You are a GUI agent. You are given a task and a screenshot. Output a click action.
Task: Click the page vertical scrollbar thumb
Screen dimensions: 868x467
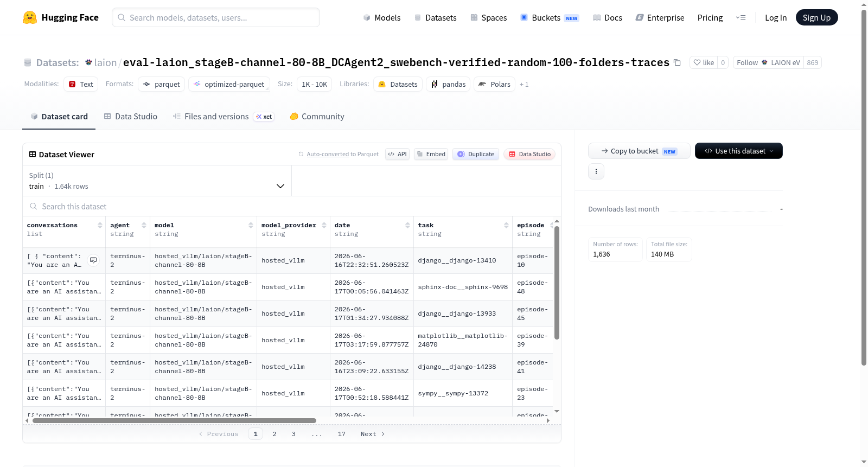[864, 188]
